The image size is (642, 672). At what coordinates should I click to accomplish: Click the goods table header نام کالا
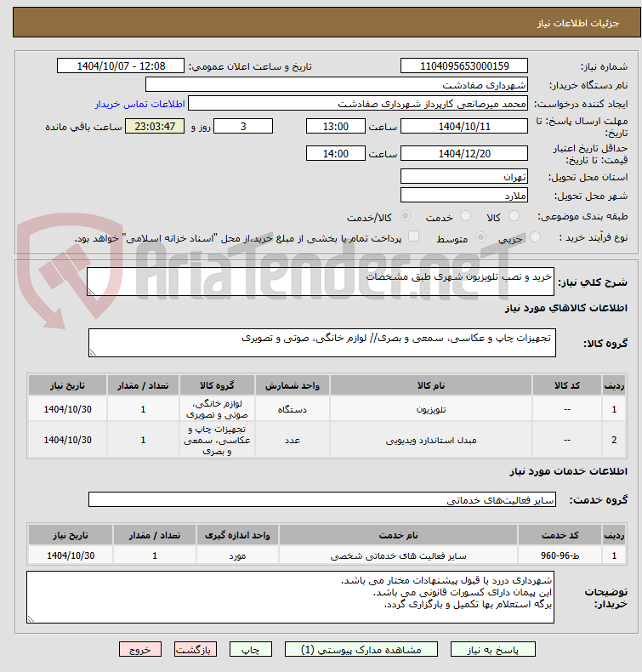tap(431, 385)
